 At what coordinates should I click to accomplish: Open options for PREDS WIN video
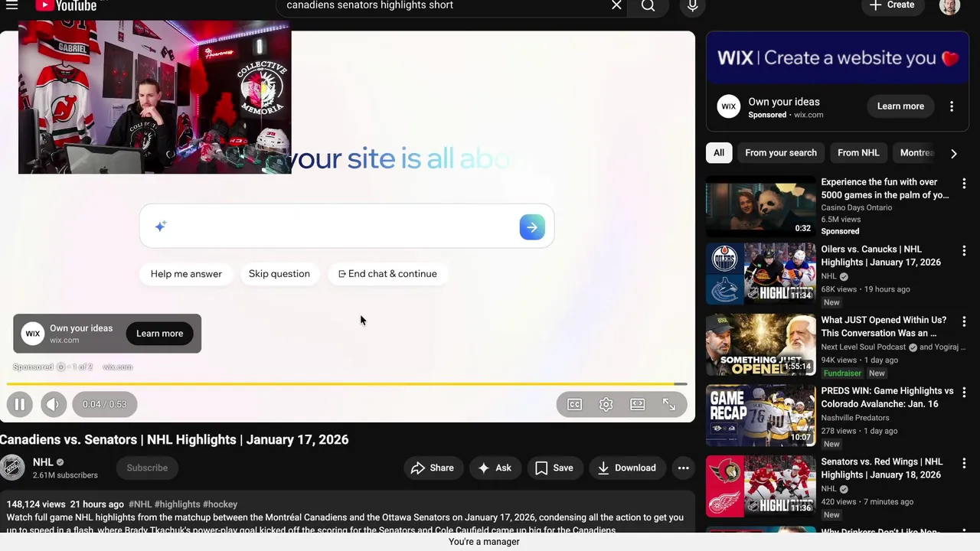coord(964,392)
